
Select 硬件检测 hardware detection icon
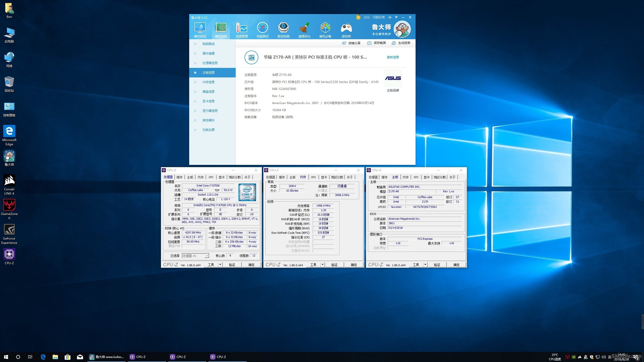[221, 30]
